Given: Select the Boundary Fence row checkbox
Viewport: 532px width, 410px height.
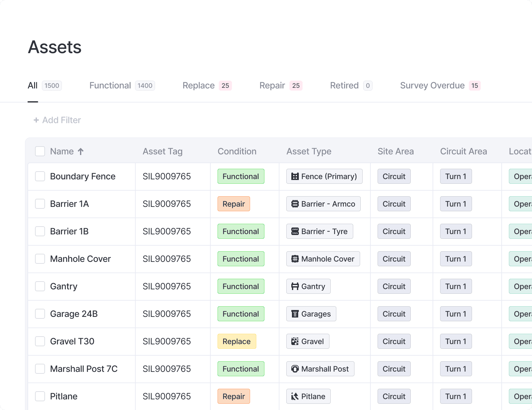Looking at the screenshot, I should point(40,176).
